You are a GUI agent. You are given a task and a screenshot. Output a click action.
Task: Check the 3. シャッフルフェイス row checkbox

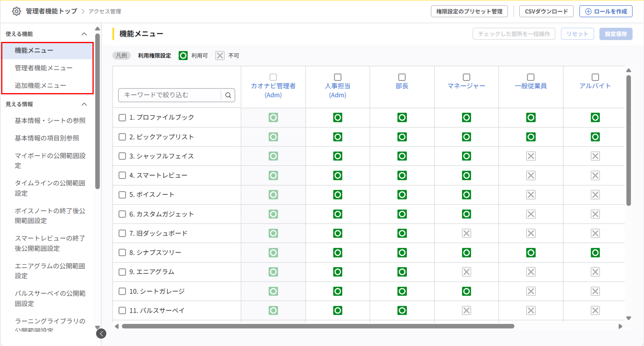[x=122, y=156]
